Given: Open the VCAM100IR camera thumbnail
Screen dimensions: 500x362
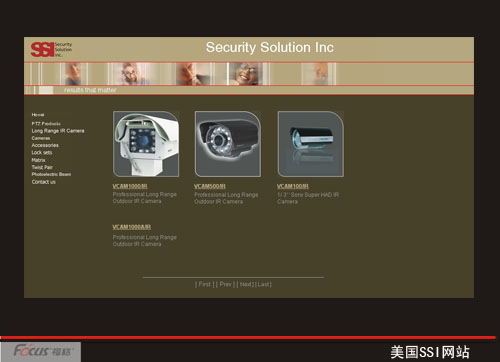Looking at the screenshot, I should pos(311,144).
